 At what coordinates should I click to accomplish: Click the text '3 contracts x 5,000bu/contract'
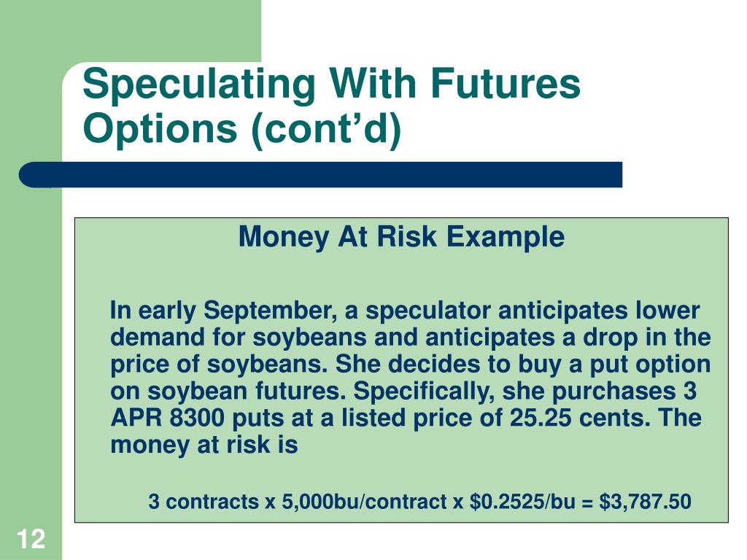coord(298,502)
